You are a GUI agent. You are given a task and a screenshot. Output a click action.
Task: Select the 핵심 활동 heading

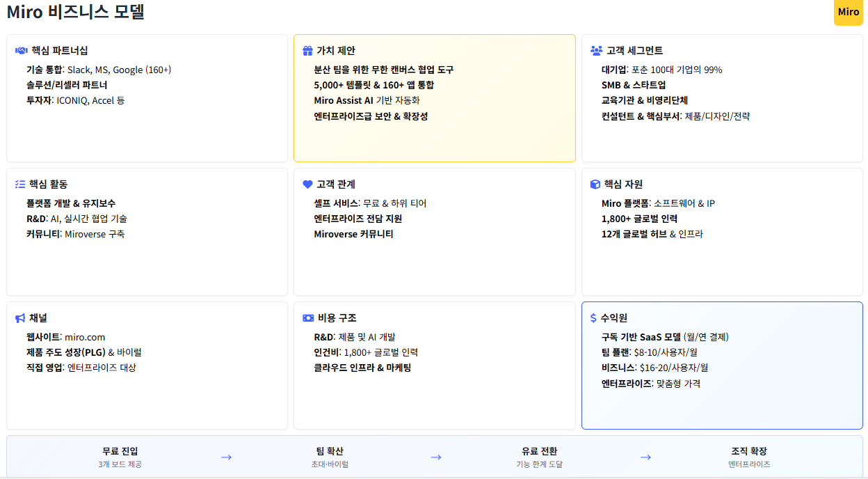(x=48, y=184)
